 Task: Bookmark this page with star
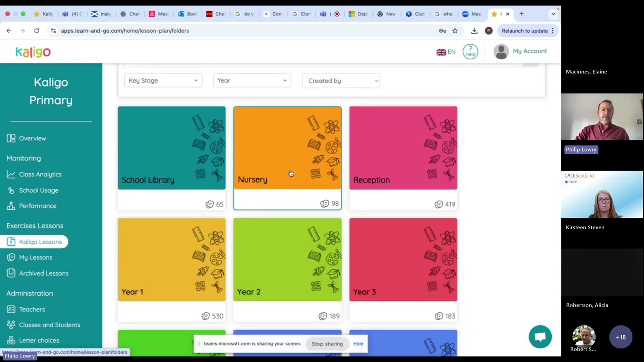(x=455, y=31)
